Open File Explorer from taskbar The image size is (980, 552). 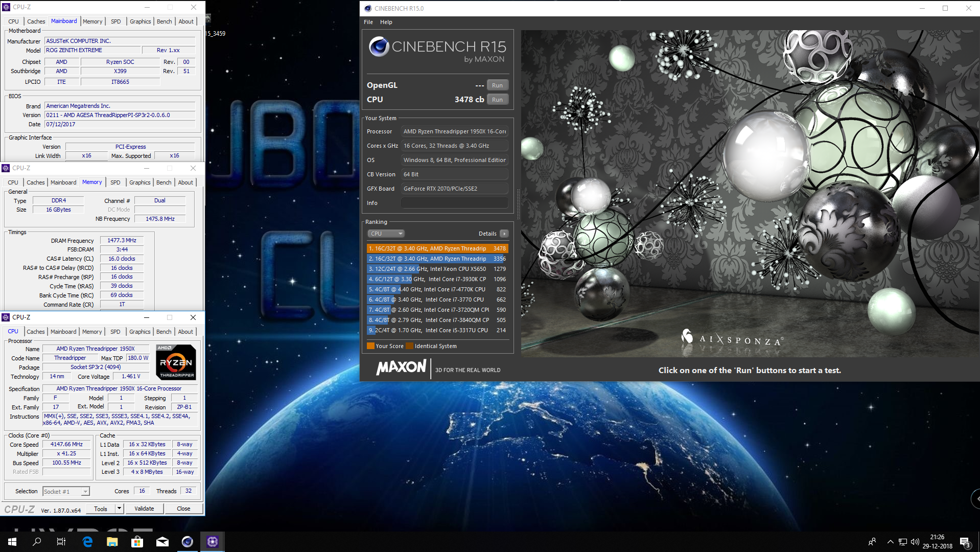(x=112, y=542)
